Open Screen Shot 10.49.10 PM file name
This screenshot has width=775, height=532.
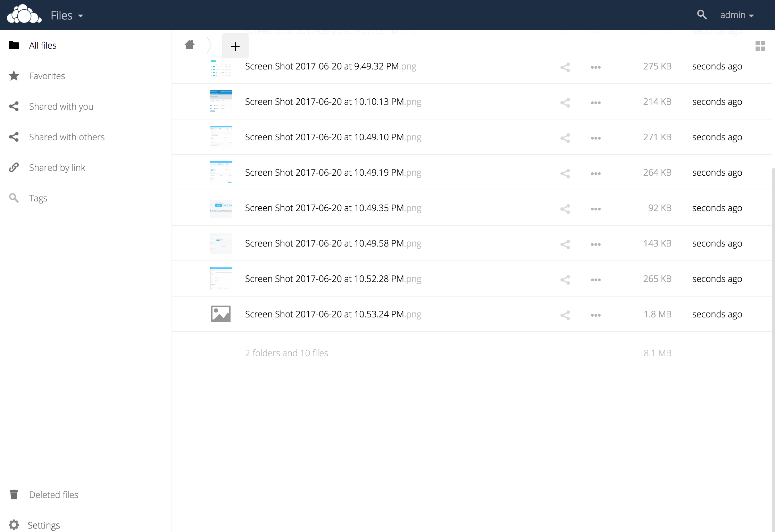(324, 137)
